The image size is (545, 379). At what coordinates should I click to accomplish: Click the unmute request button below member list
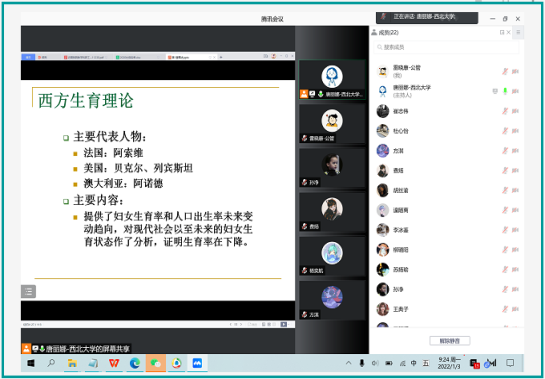(450, 341)
